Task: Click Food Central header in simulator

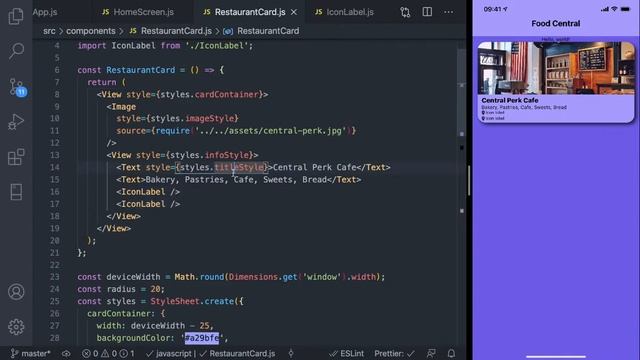Action: [556, 24]
